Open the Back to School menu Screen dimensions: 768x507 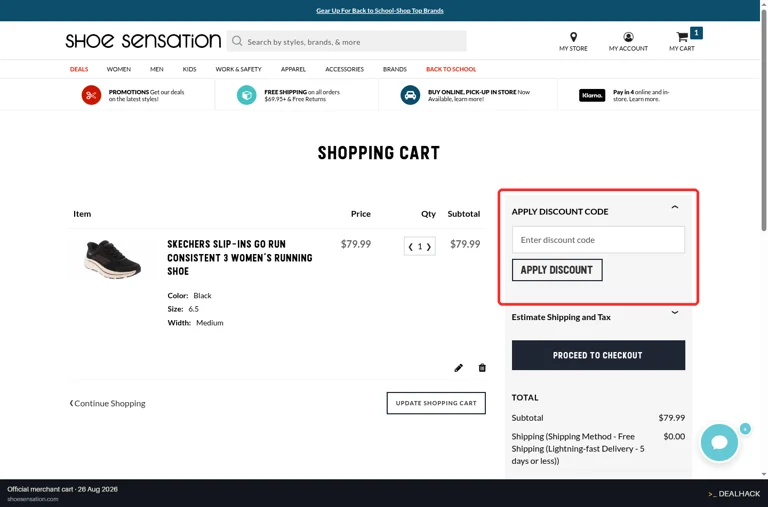(x=451, y=69)
